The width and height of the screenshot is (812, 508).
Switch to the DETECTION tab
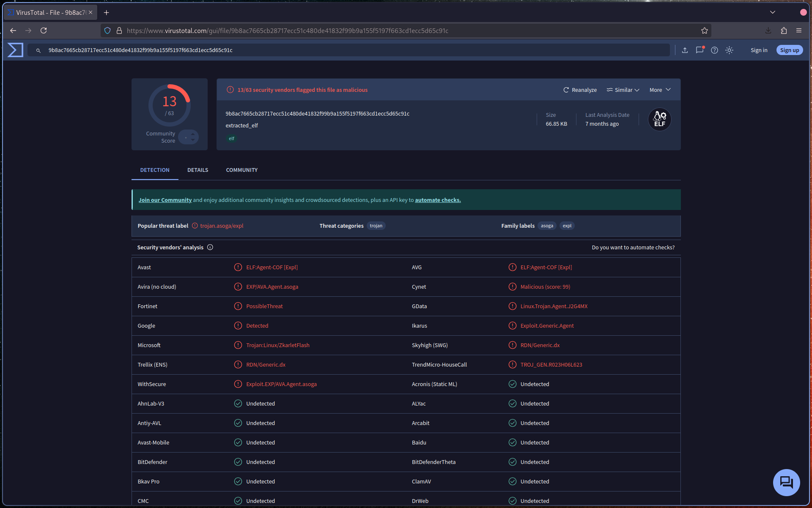pyautogui.click(x=155, y=170)
